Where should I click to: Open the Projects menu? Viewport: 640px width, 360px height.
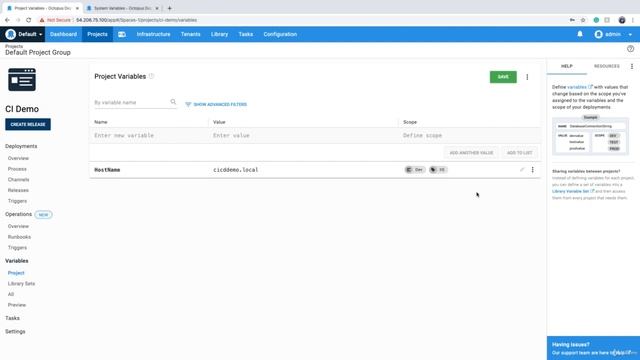click(97, 34)
